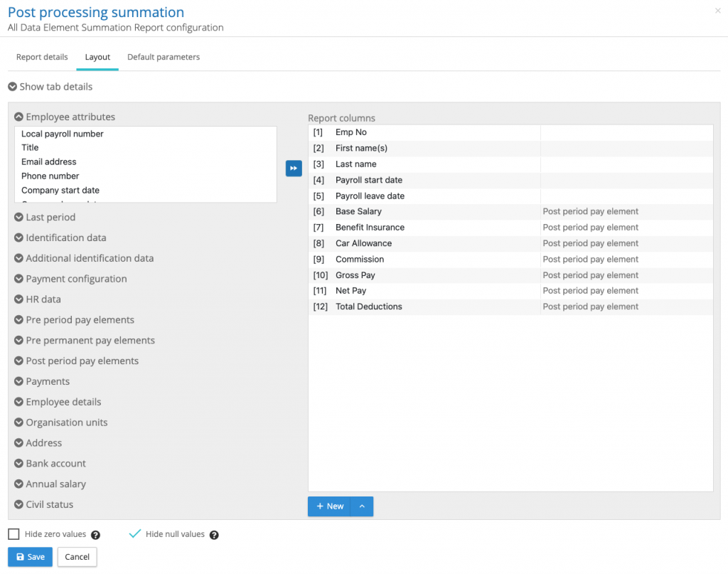
Task: Enable the Hide zero values checkbox
Action: pos(14,534)
